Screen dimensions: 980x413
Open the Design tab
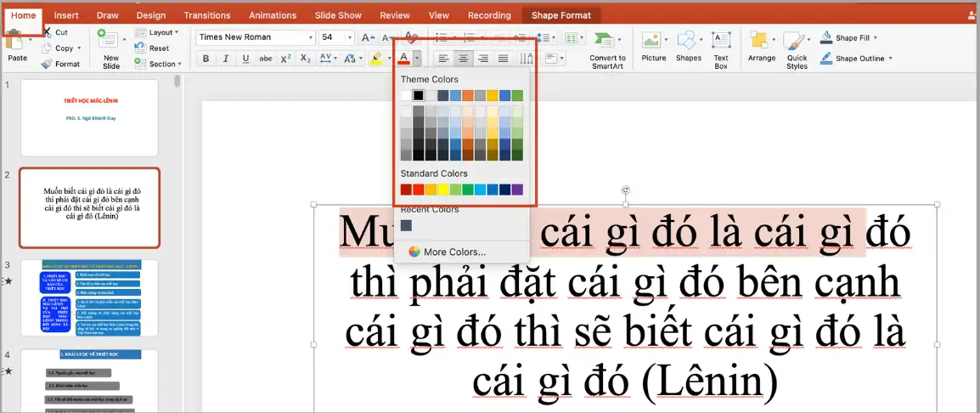click(x=150, y=15)
